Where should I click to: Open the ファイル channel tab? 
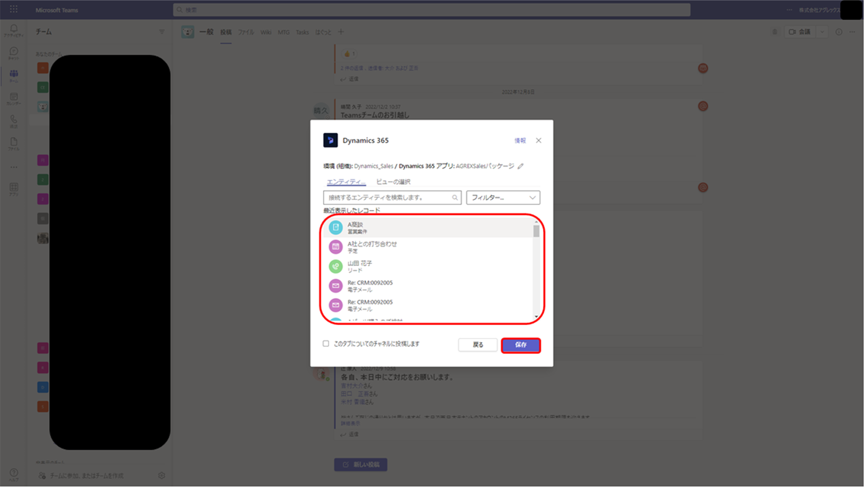click(246, 32)
